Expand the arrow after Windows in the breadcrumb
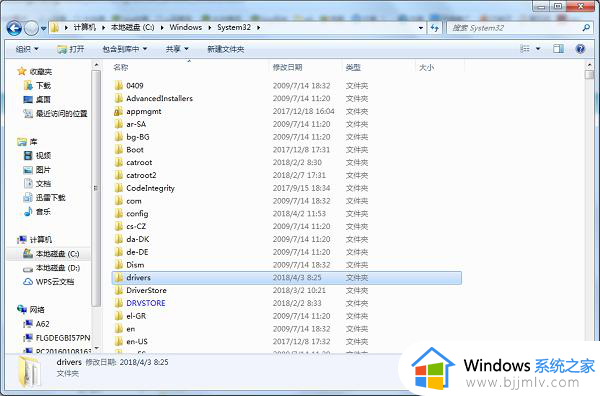 point(210,28)
